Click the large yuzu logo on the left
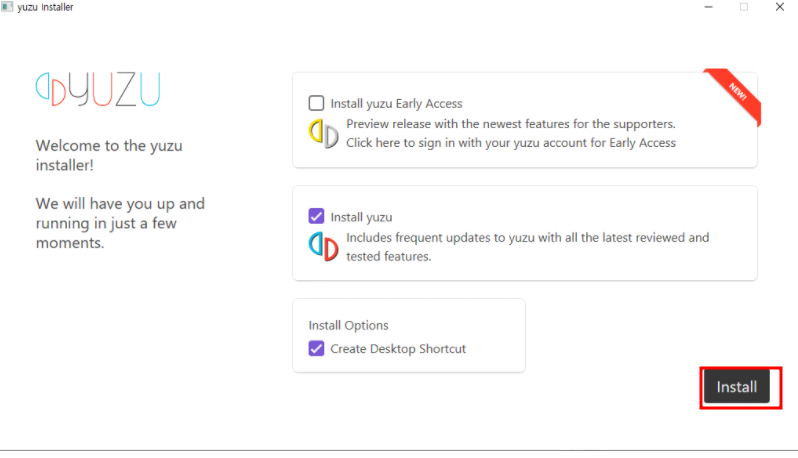Image resolution: width=798 pixels, height=458 pixels. point(98,89)
